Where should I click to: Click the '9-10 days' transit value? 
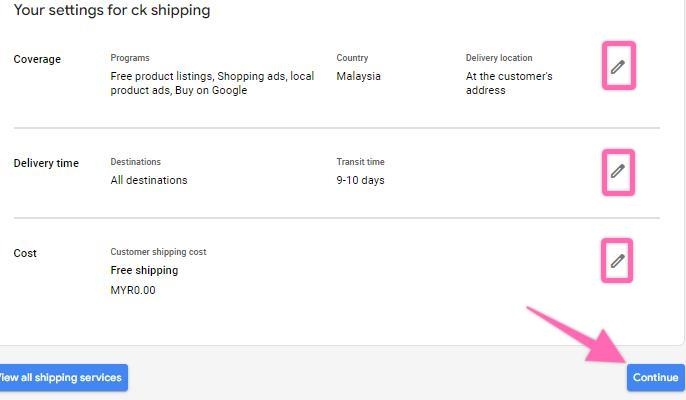pyautogui.click(x=360, y=180)
